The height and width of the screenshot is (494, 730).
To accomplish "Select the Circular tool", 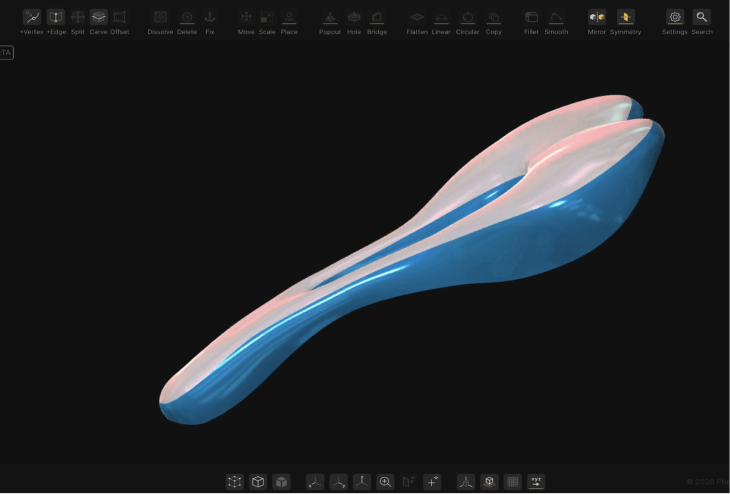I will (468, 18).
